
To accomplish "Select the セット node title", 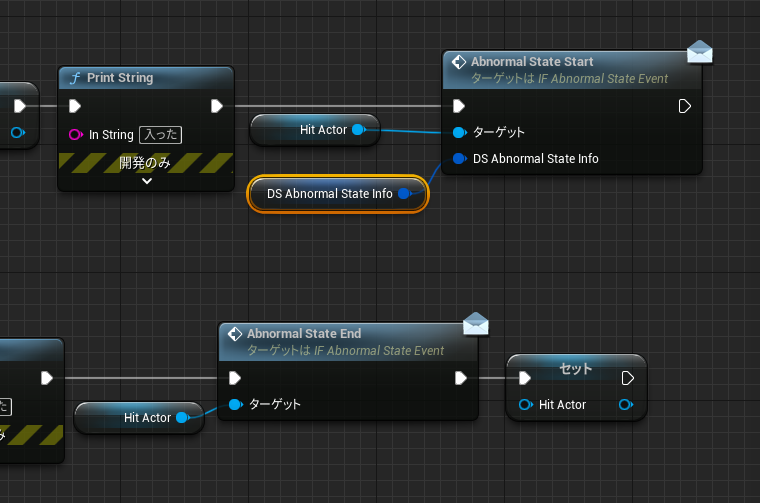I will (x=576, y=369).
